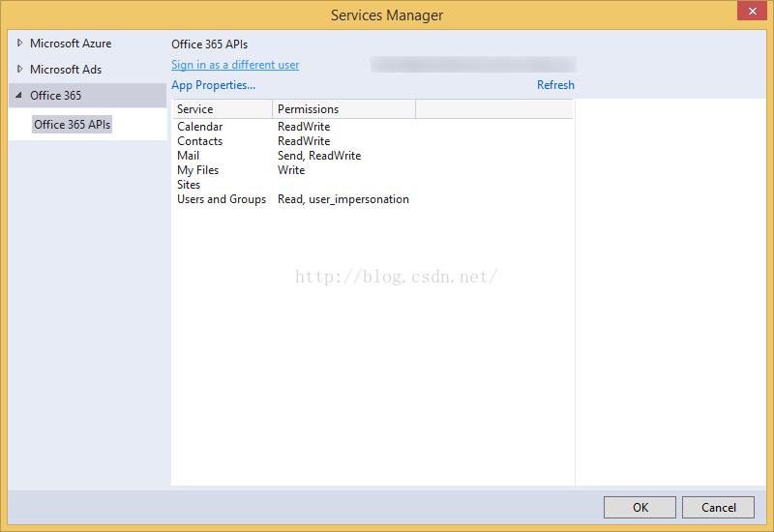774x532 pixels.
Task: Select Microsoft Ads in the tree
Action: [x=66, y=70]
